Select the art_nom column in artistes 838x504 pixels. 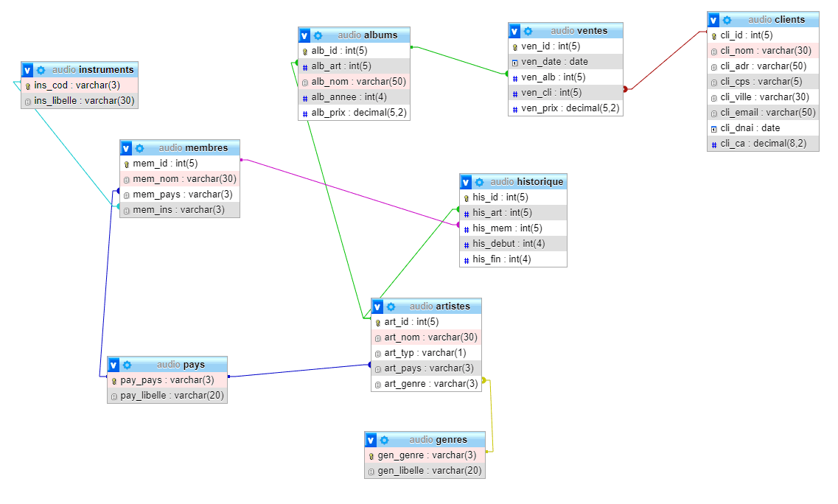click(x=430, y=337)
